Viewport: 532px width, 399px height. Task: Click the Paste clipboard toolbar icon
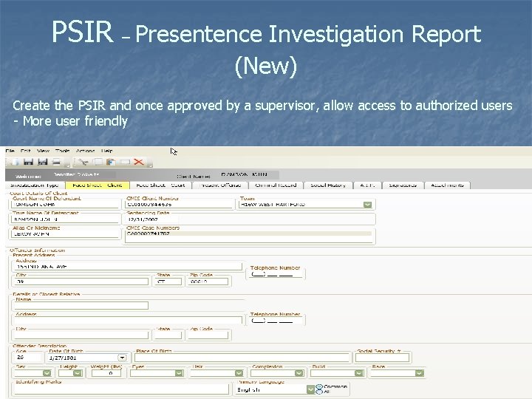tap(111, 162)
